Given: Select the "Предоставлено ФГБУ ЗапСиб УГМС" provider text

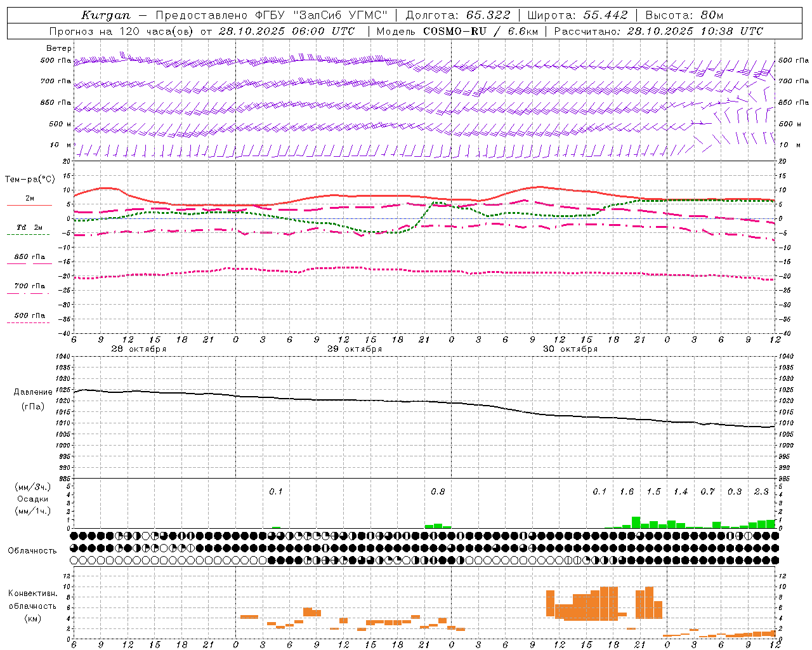Looking at the screenshot, I should point(271,15).
